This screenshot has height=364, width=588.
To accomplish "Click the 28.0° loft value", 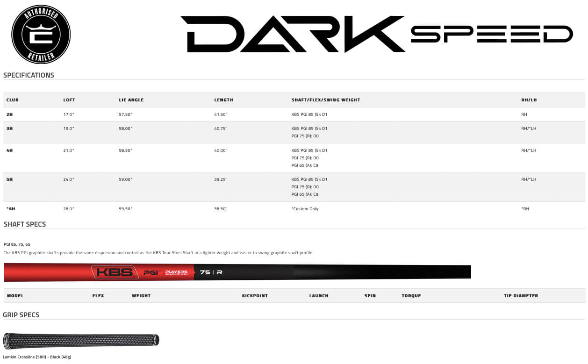I will point(69,209).
